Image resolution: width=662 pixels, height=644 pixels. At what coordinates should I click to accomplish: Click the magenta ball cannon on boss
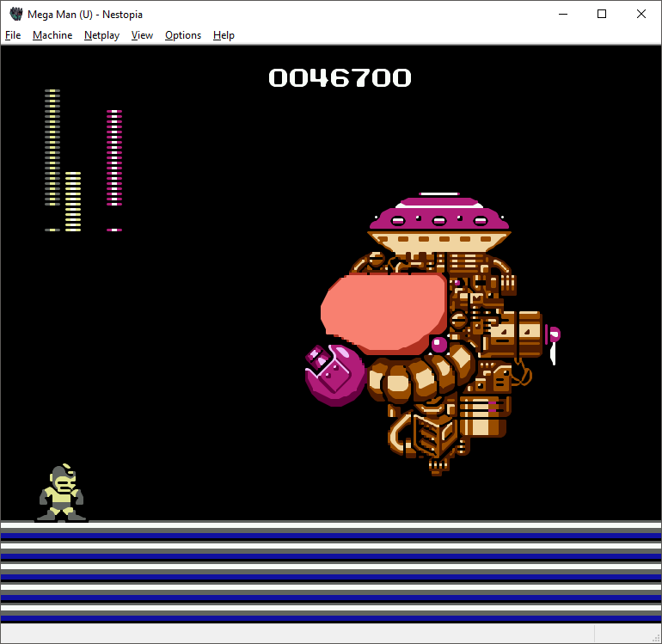click(335, 375)
